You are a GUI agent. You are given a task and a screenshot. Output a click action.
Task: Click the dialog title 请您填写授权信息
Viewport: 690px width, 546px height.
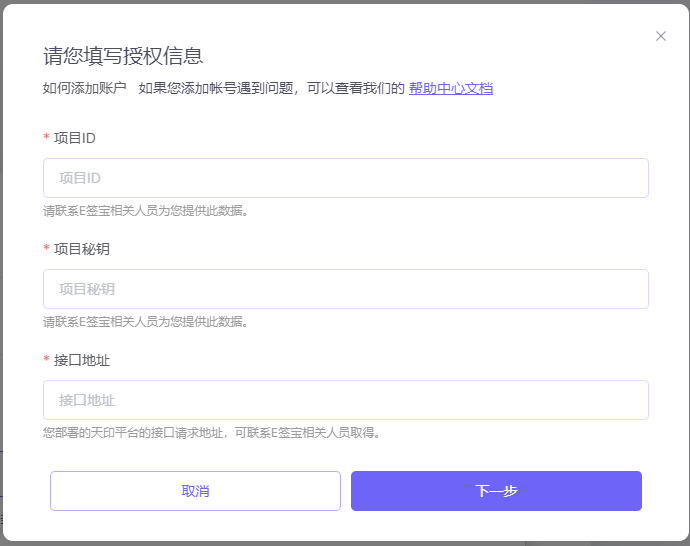pyautogui.click(x=123, y=56)
